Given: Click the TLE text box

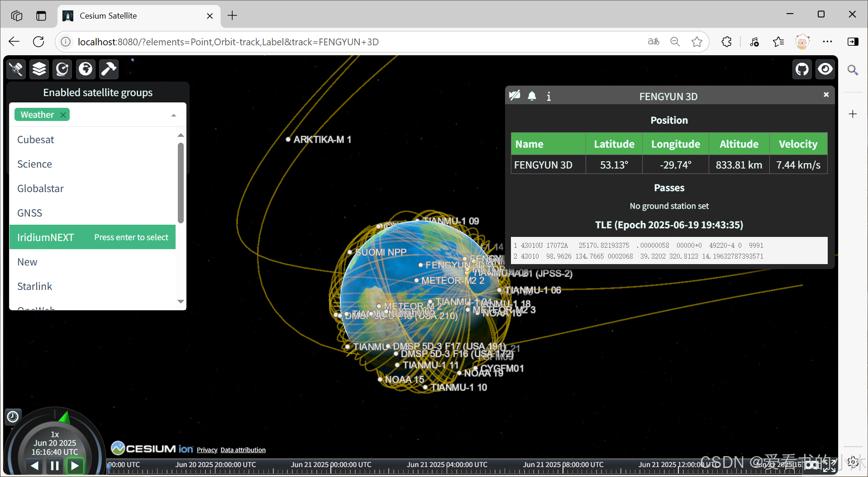Looking at the screenshot, I should pos(669,251).
